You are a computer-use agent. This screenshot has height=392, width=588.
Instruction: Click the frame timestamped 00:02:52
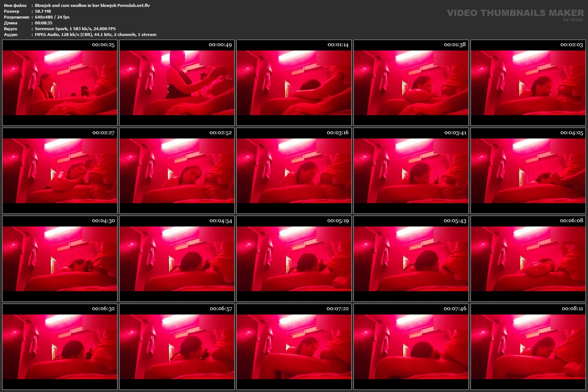(x=177, y=171)
